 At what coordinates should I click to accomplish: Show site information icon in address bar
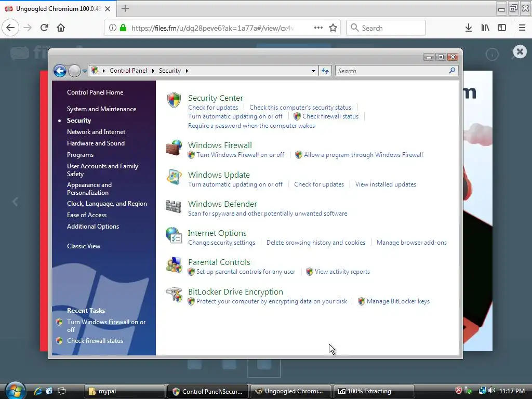[113, 28]
